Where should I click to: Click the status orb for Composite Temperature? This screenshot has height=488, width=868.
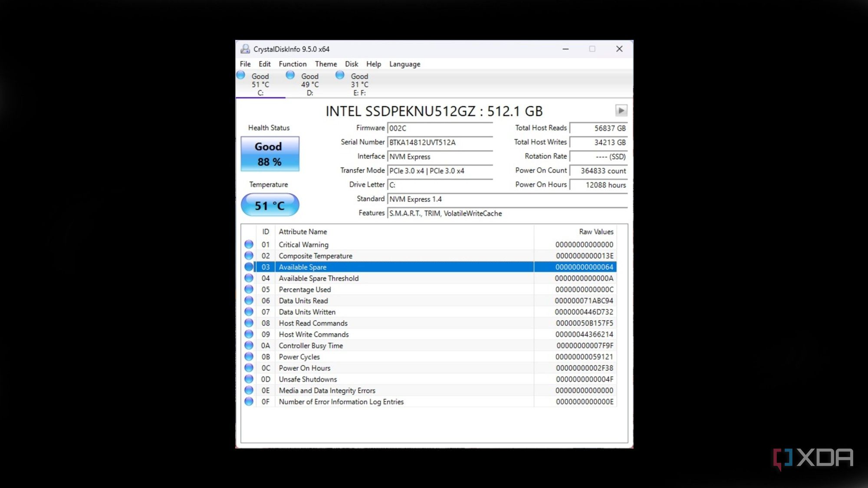pyautogui.click(x=249, y=255)
